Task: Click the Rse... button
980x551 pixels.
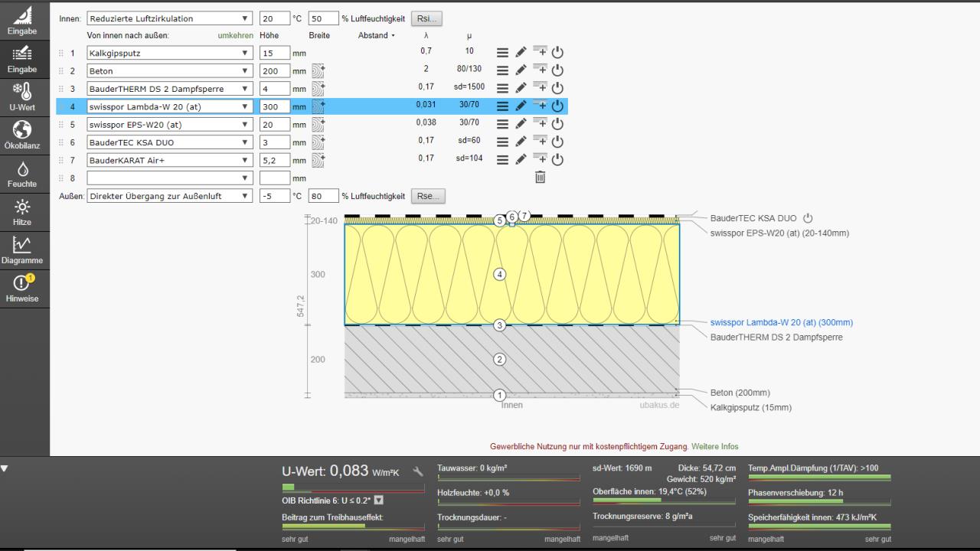Action: 428,196
